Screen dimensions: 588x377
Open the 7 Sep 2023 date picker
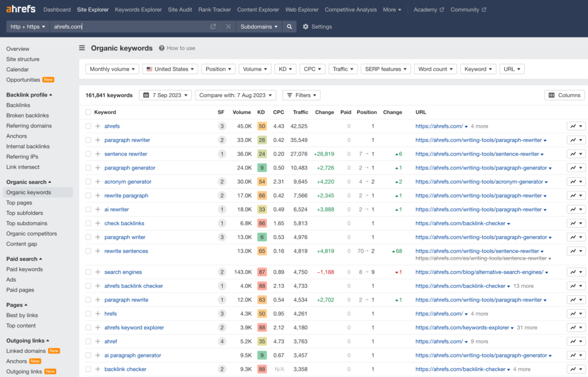tap(165, 95)
